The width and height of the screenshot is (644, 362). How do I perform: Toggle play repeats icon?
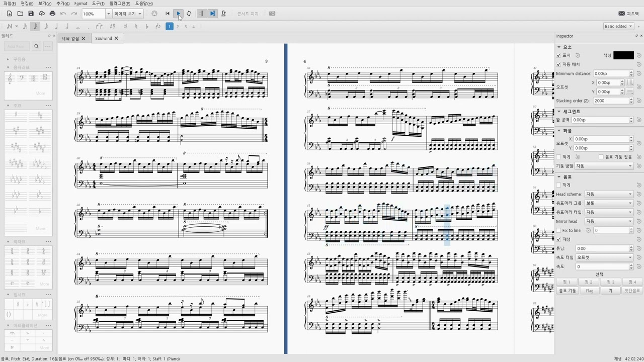tap(201, 14)
